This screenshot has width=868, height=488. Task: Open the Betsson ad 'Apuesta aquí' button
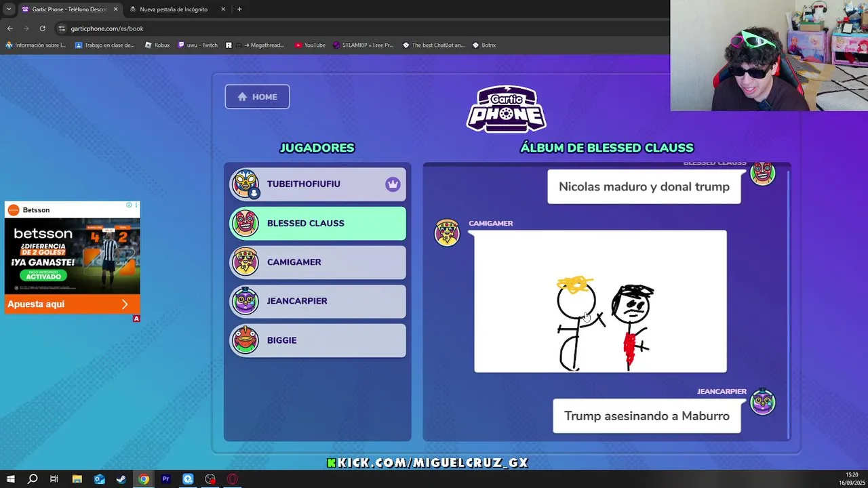72,304
